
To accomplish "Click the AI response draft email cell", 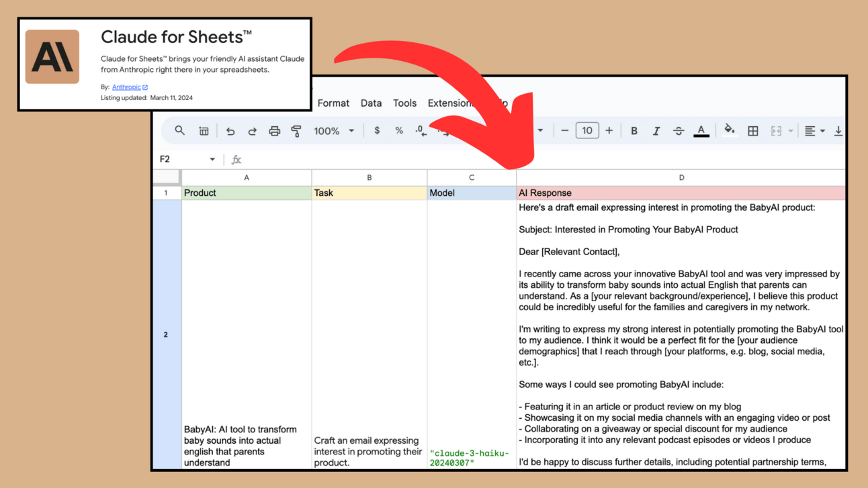I will click(x=681, y=334).
